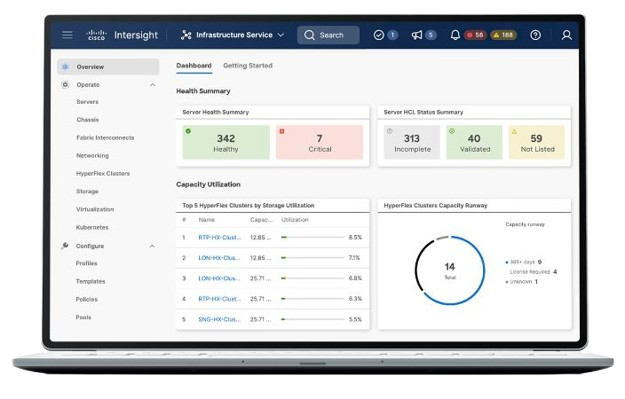Open the RTP-HX-Clust link in row 4
The image size is (625, 399).
pos(220,299)
